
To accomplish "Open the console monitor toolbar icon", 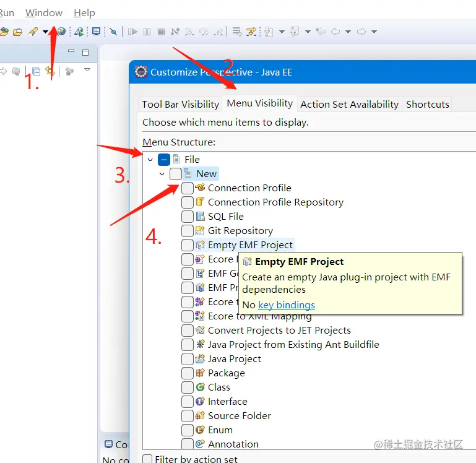I will pyautogui.click(x=96, y=32).
